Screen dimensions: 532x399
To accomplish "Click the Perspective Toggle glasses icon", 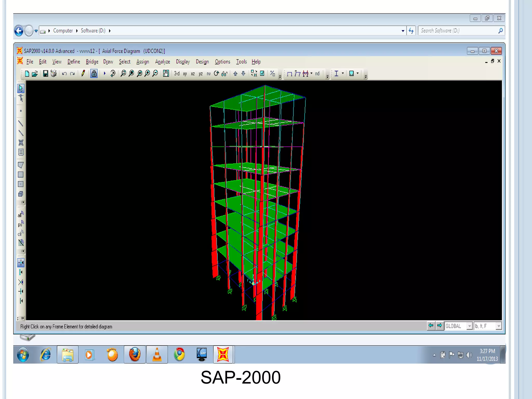I will tap(224, 74).
